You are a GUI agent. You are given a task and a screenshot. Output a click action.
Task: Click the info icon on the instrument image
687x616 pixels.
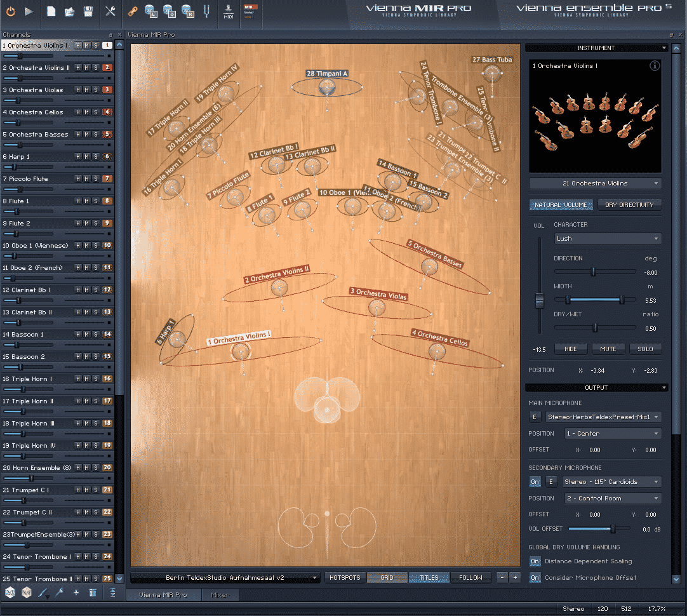[655, 65]
